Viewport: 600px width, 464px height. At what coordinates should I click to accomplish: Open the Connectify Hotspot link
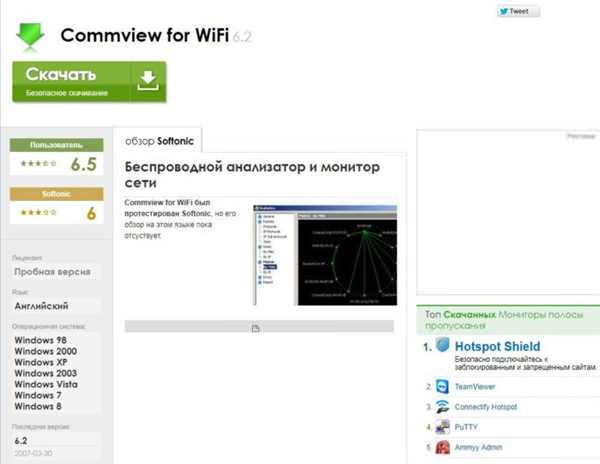point(486,407)
